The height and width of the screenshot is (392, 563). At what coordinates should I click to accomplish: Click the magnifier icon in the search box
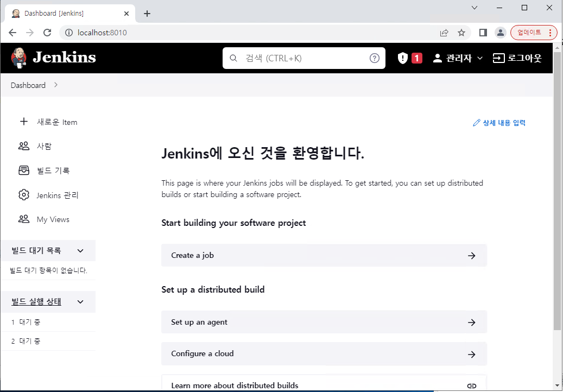tap(233, 58)
